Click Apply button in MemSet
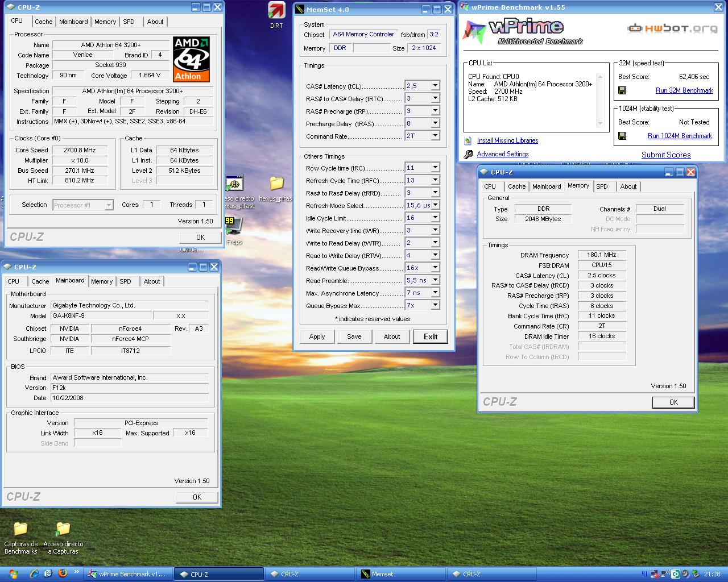The width and height of the screenshot is (728, 582). point(317,336)
